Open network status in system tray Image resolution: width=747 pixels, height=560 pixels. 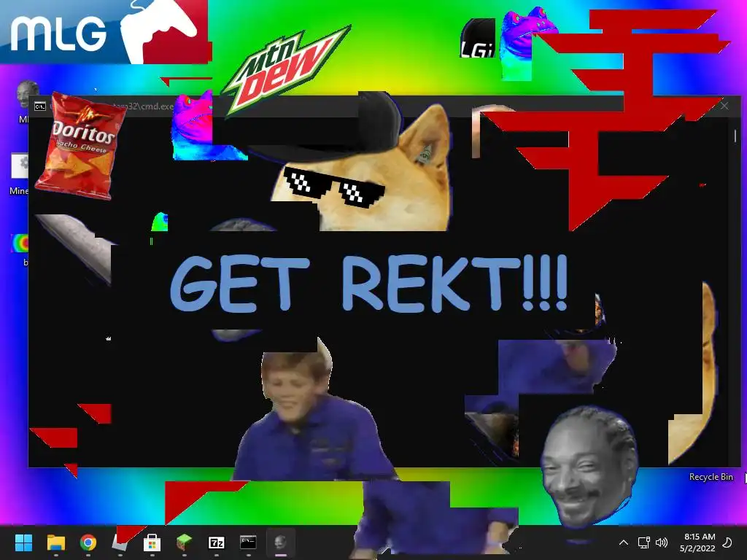(x=643, y=542)
